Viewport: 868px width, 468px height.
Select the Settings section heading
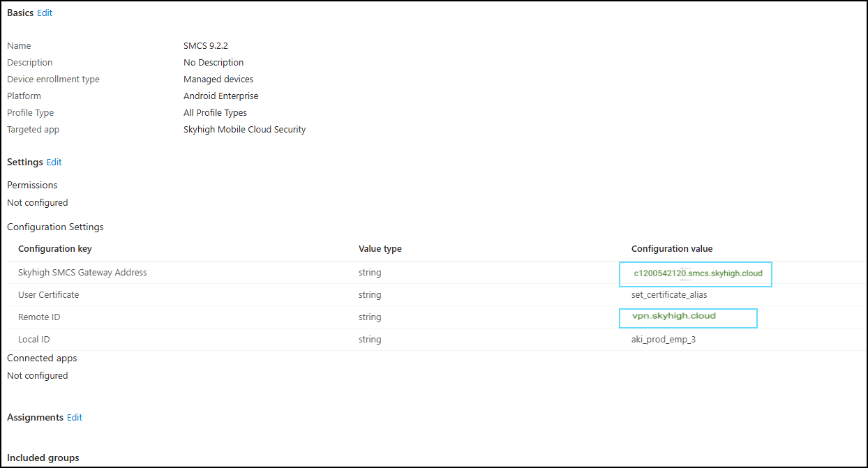pos(25,162)
